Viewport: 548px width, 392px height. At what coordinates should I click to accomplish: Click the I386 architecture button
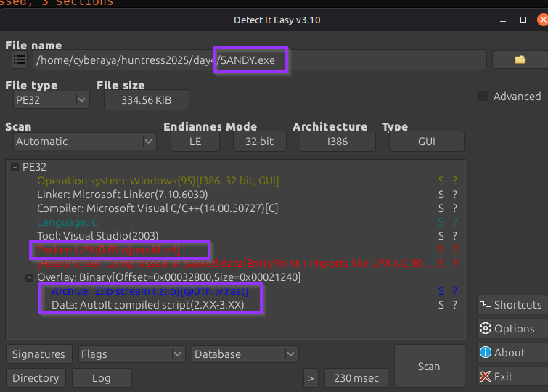pos(338,142)
